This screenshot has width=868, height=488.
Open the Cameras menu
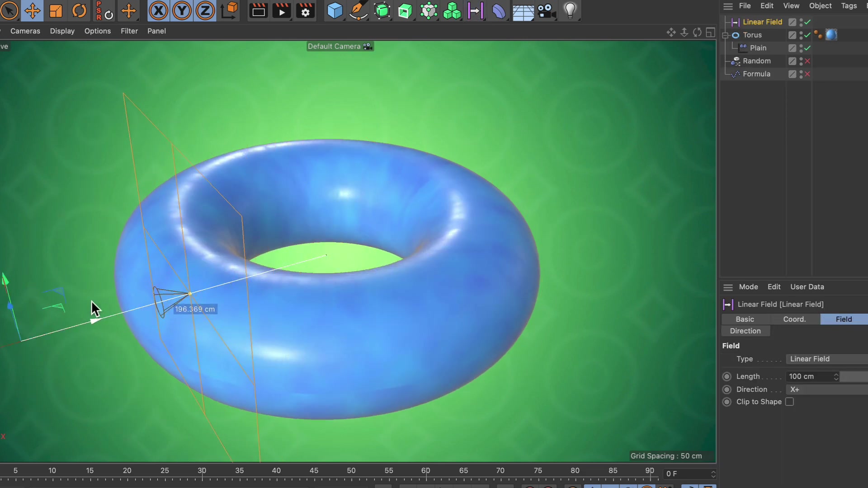(x=25, y=31)
